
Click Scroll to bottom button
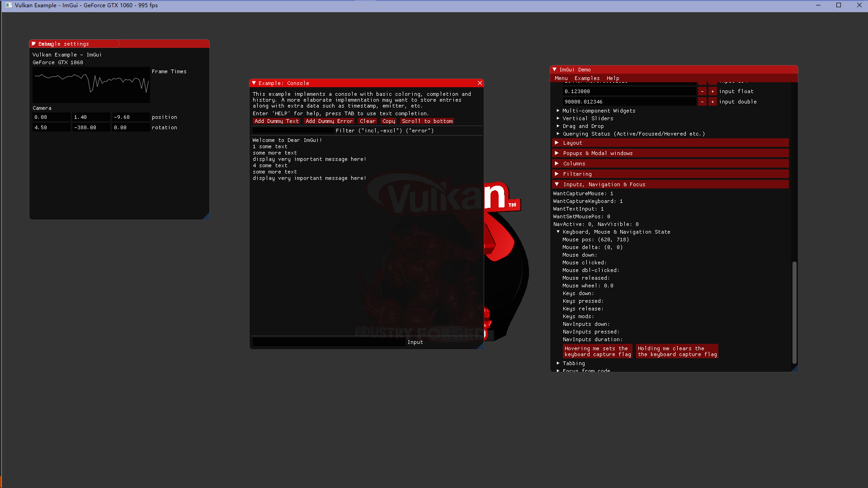point(427,121)
